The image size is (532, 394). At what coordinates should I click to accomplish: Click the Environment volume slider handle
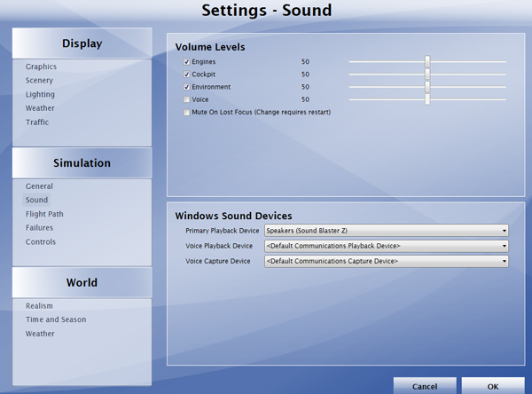(427, 87)
